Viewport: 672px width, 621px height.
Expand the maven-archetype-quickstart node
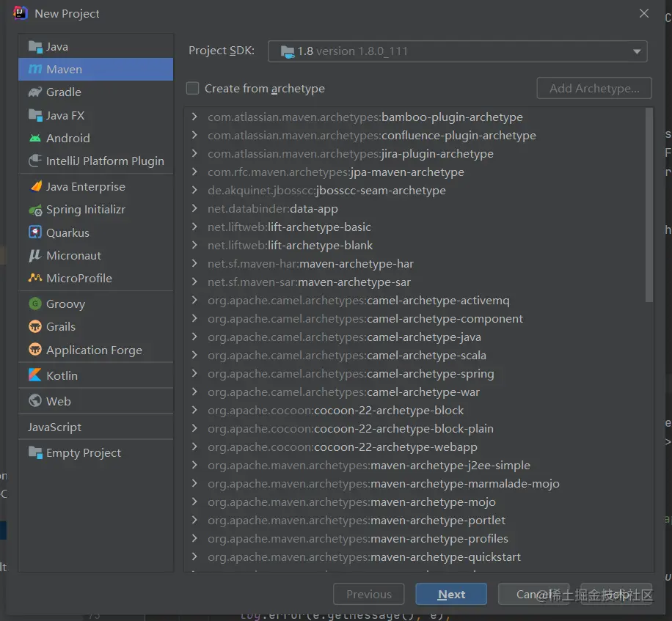[194, 556]
